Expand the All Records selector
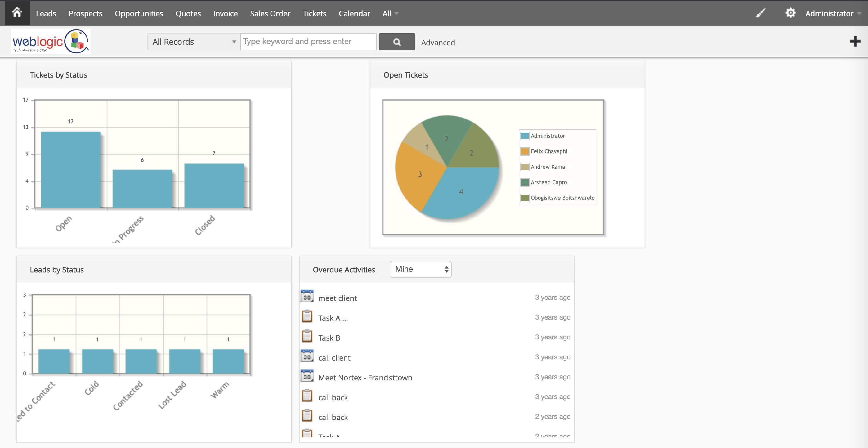The width and height of the screenshot is (868, 448). pyautogui.click(x=193, y=42)
